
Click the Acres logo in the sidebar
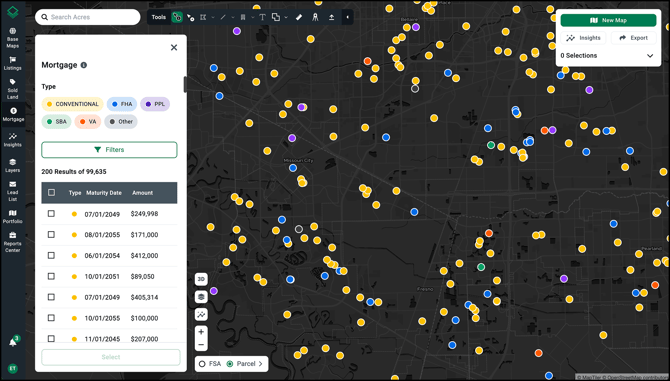pyautogui.click(x=13, y=12)
